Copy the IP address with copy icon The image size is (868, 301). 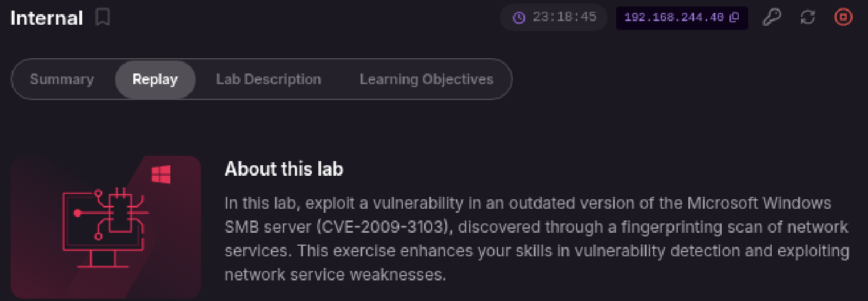click(x=734, y=18)
